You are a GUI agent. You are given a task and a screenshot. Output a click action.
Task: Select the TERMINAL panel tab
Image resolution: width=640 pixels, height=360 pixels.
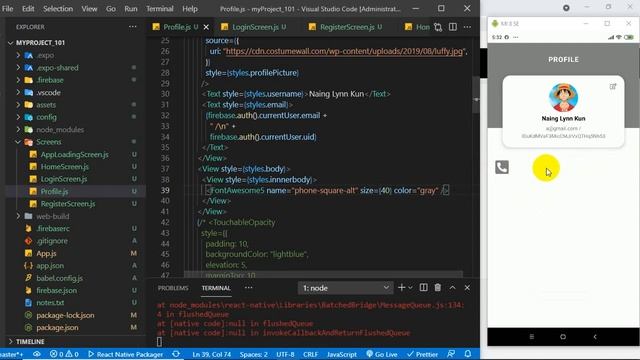pos(216,288)
